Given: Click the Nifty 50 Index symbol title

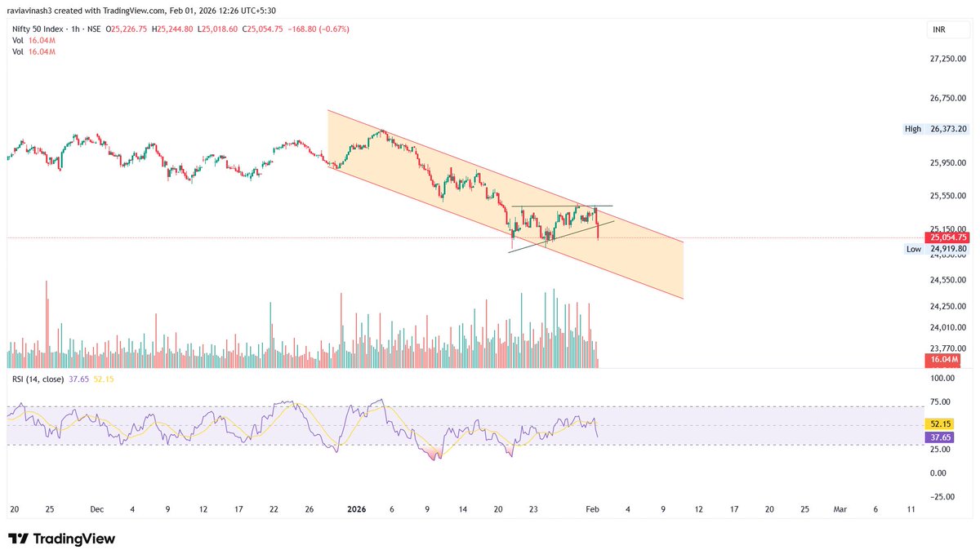Looking at the screenshot, I should [x=38, y=29].
